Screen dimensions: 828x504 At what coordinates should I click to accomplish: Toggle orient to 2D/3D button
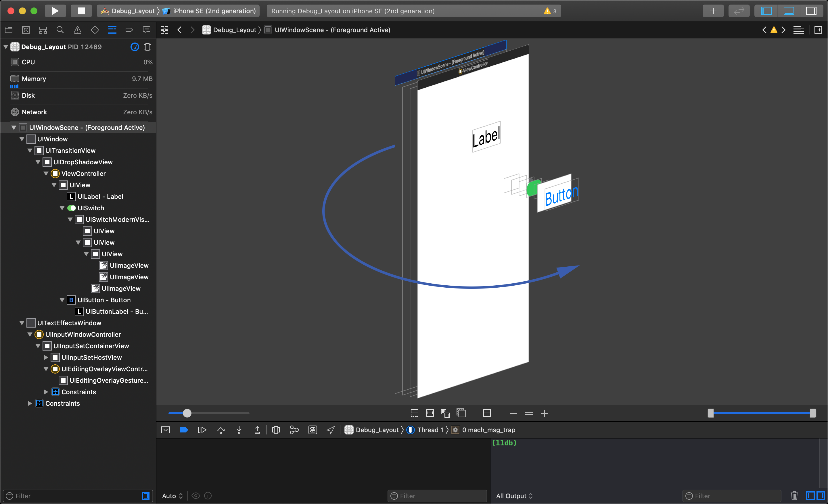(461, 413)
